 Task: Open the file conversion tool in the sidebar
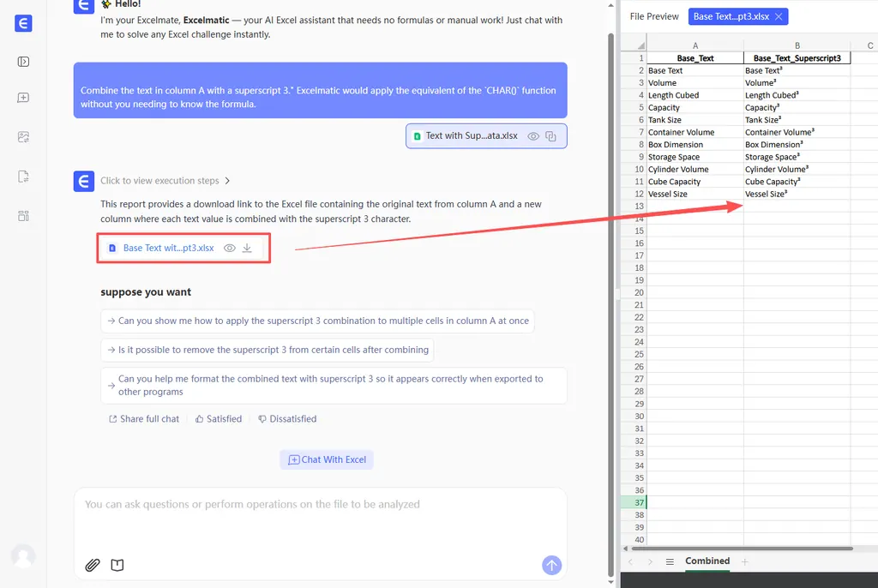tap(23, 177)
